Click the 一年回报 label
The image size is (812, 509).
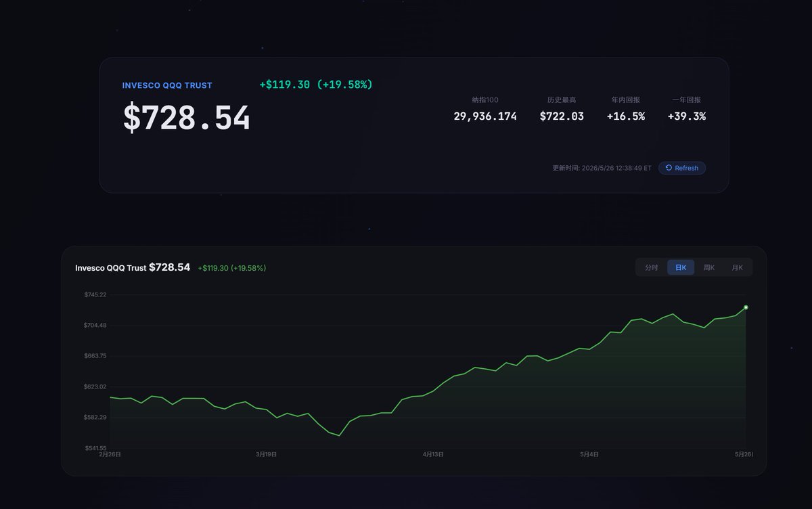pyautogui.click(x=687, y=99)
